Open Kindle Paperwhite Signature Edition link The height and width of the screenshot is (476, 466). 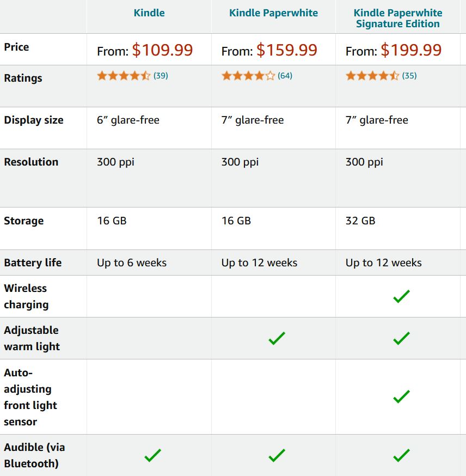coord(398,18)
